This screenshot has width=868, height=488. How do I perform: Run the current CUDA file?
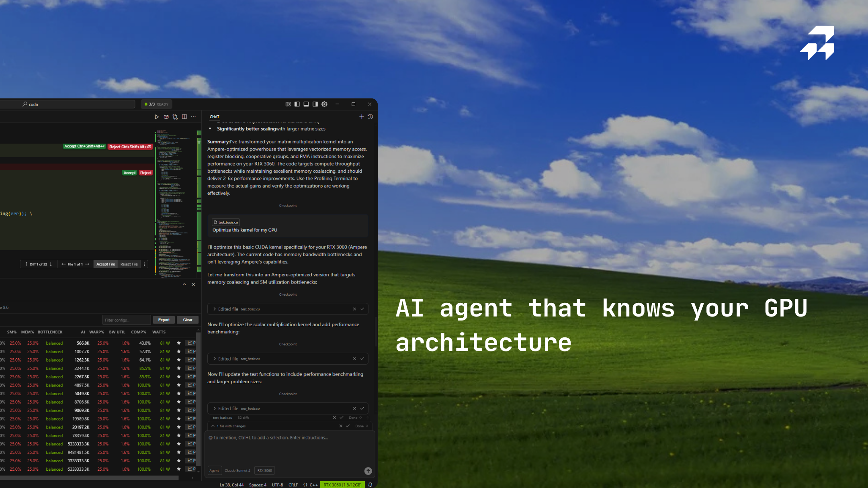[157, 116]
